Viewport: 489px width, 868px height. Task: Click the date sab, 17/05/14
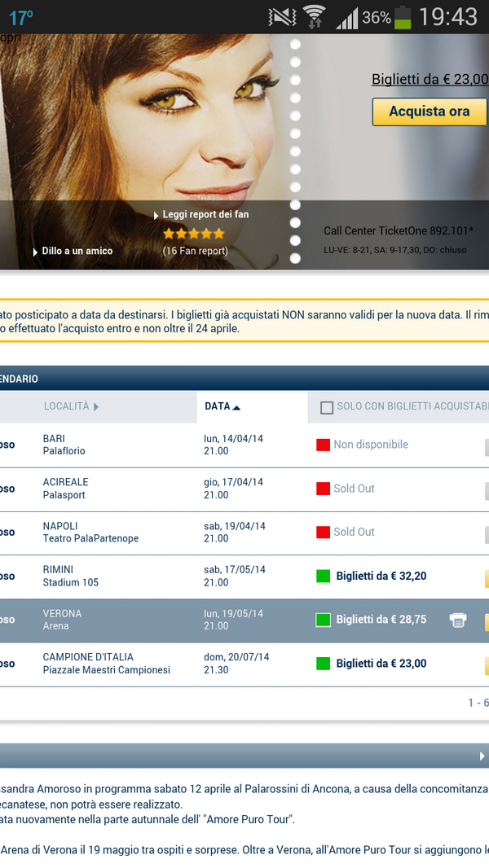(x=234, y=570)
